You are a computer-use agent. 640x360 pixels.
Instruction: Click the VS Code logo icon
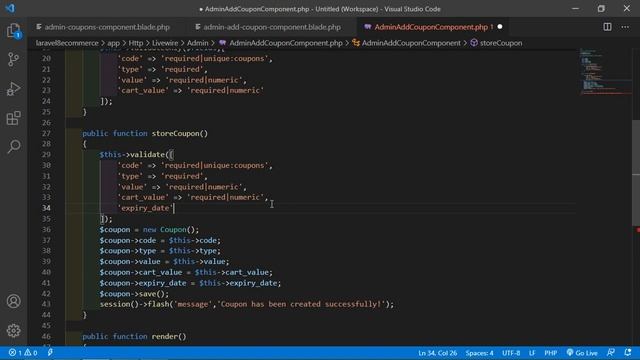10,8
